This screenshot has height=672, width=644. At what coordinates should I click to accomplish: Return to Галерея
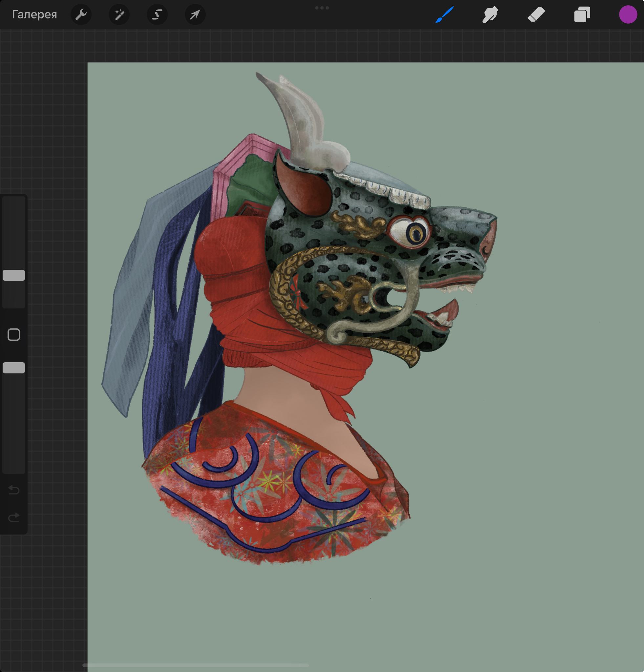[34, 14]
